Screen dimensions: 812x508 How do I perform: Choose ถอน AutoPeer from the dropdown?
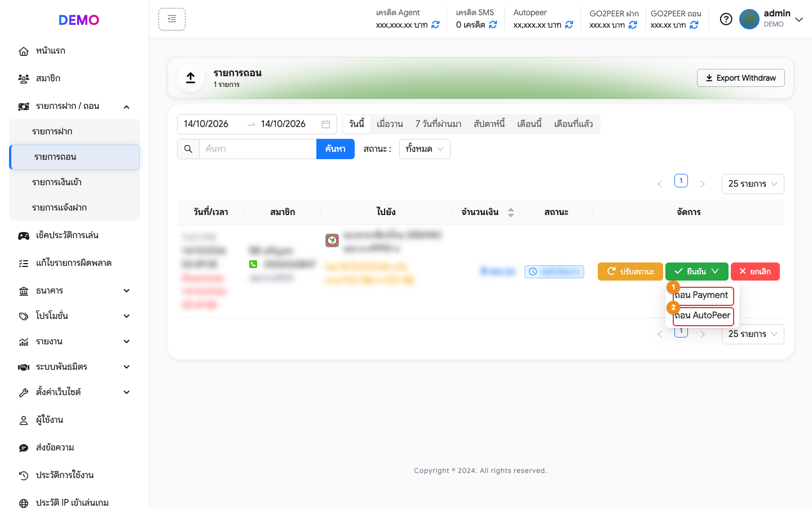click(x=703, y=316)
